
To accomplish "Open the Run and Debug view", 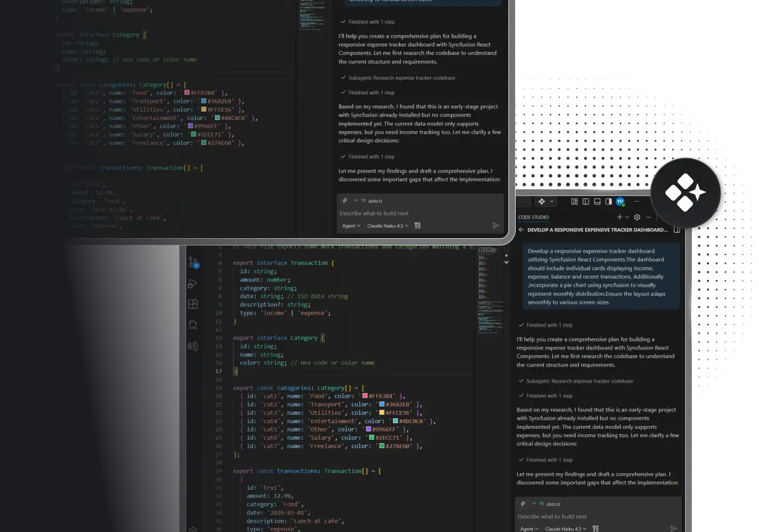I will pyautogui.click(x=193, y=284).
